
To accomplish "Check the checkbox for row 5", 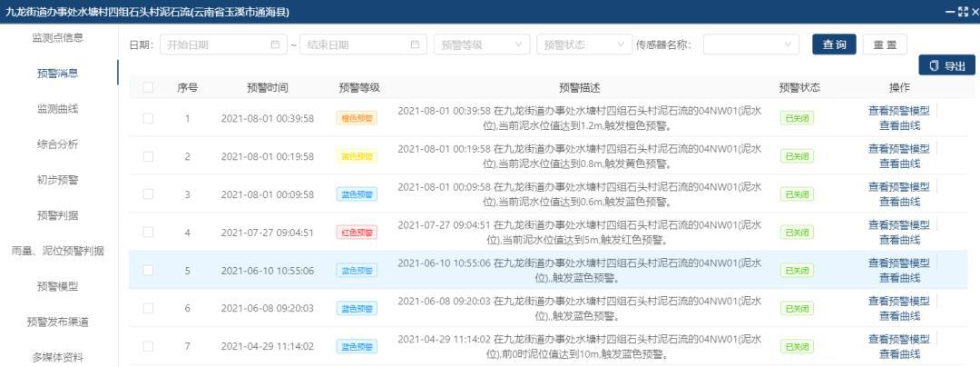I will click(x=148, y=270).
